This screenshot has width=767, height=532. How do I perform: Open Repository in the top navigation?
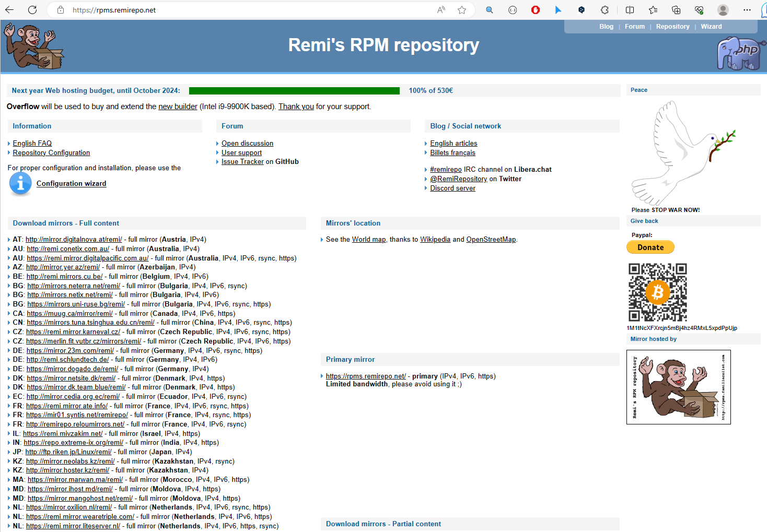click(x=672, y=27)
